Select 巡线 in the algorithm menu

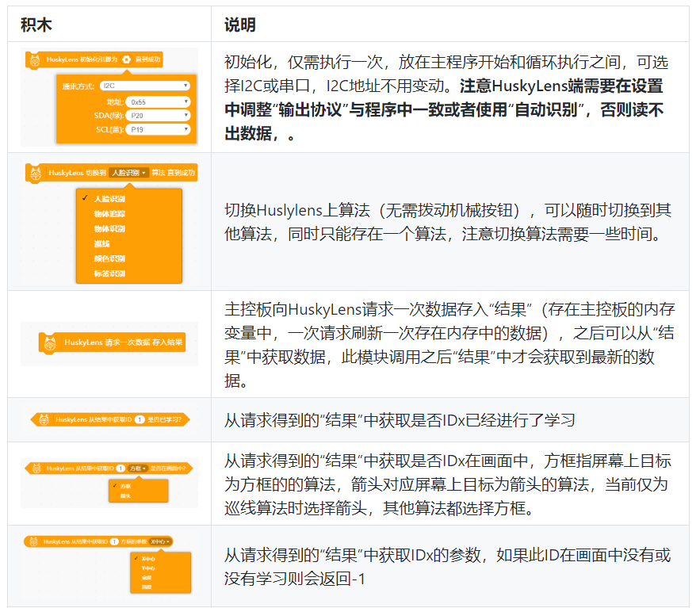click(x=101, y=243)
